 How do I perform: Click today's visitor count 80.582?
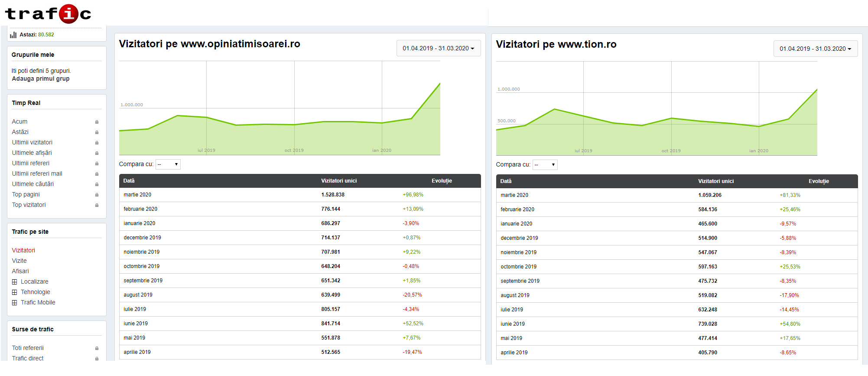[x=46, y=35]
